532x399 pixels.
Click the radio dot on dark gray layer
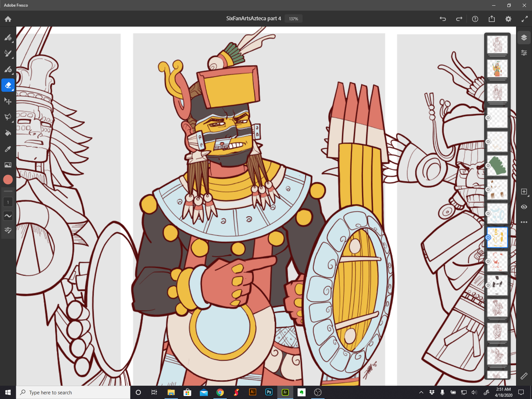click(488, 285)
